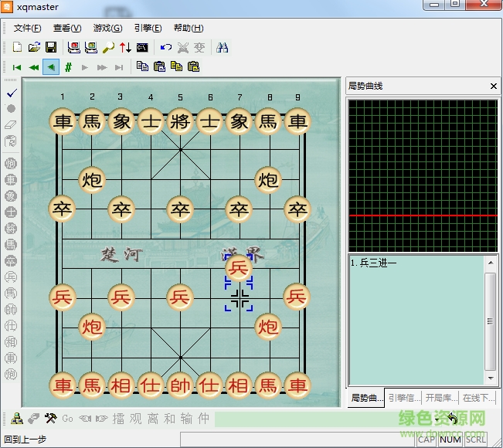Jump to first move of the game
503x448 pixels.
coord(17,67)
